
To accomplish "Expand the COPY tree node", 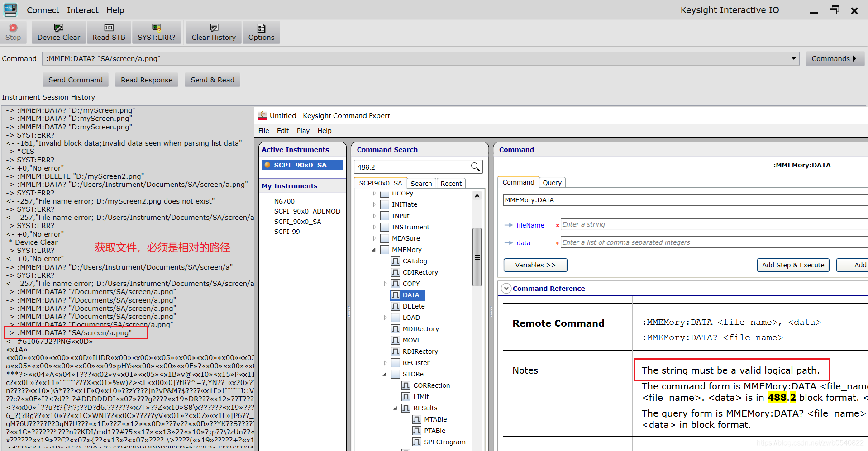I will pos(385,284).
